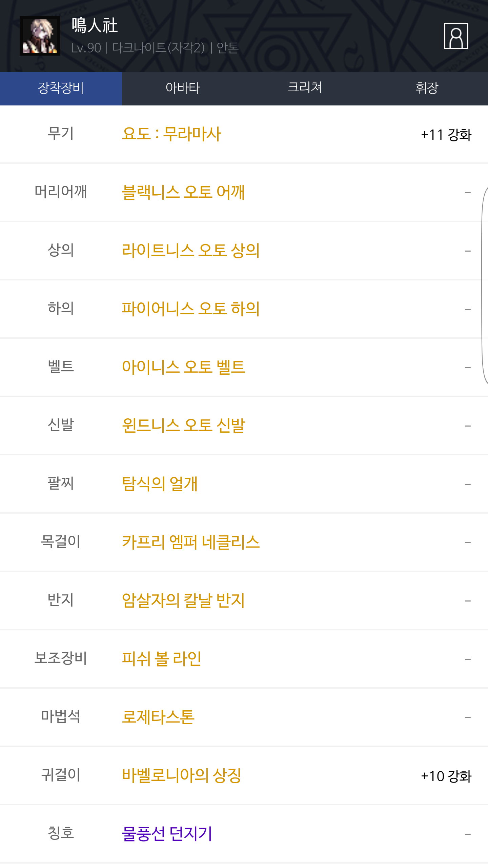View magic stone 로제타스톤
The width and height of the screenshot is (488, 868).
(158, 717)
